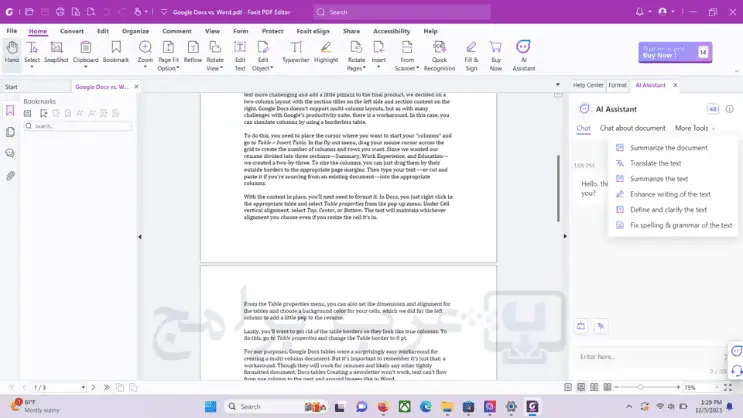Close the Google Docs vs. Word tab

tap(136, 86)
